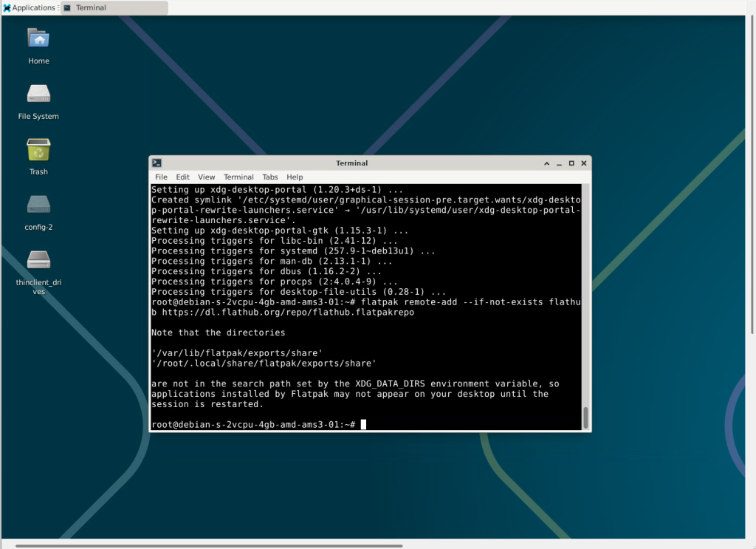This screenshot has width=756, height=549.
Task: Click the Terminal button in the top taskbar
Action: [x=114, y=7]
